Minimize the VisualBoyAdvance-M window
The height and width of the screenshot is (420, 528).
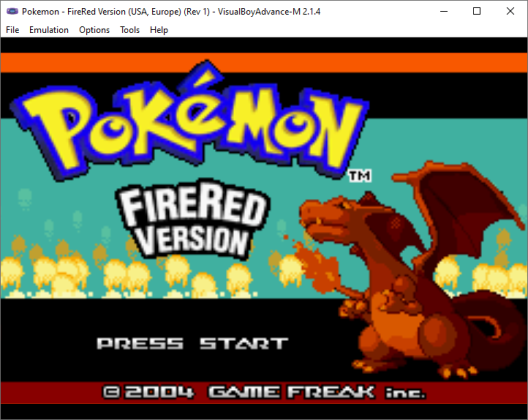pyautogui.click(x=444, y=11)
